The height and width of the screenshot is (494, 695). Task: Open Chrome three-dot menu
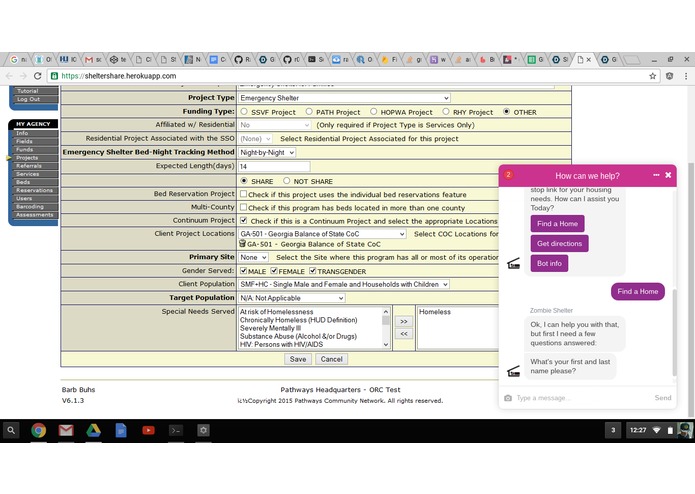pyautogui.click(x=686, y=76)
